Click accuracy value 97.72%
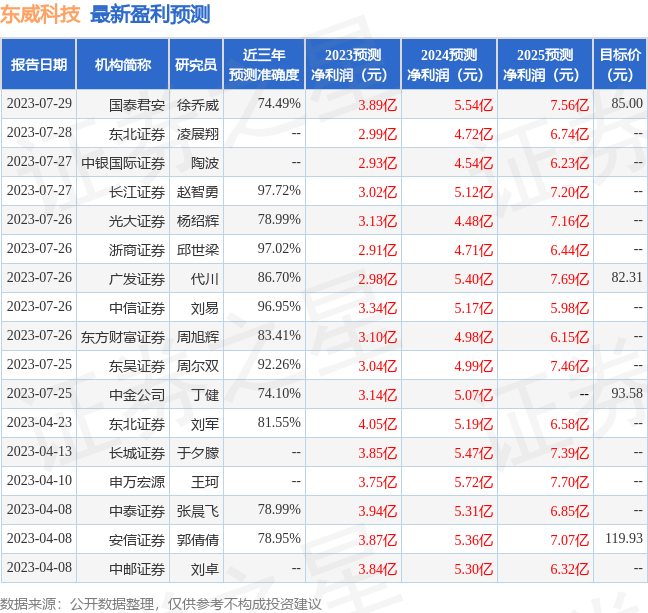This screenshot has height=613, width=648. 279,191
